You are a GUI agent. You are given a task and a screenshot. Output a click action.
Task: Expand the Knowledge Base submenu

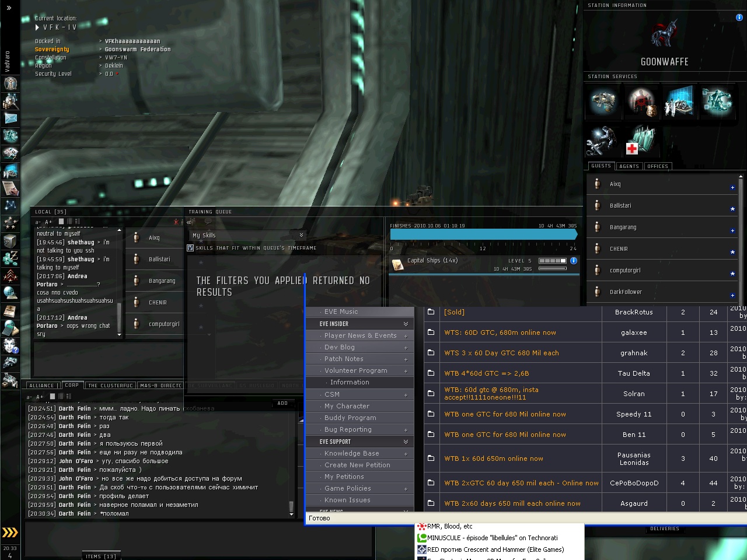(406, 454)
